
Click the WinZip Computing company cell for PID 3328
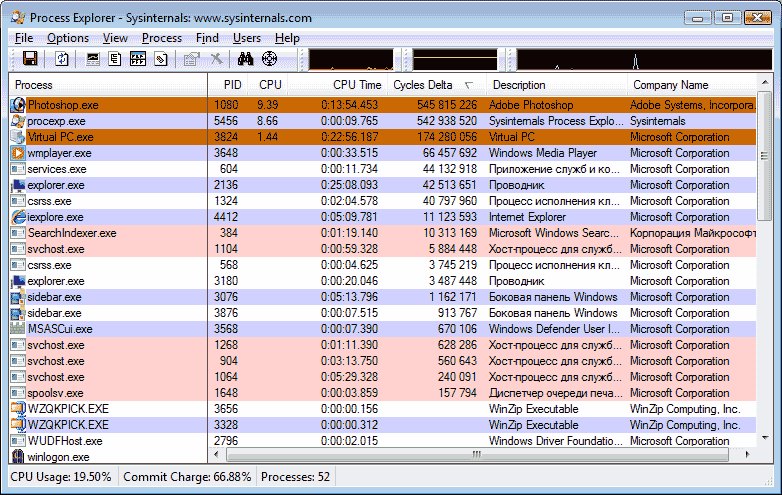(685, 425)
